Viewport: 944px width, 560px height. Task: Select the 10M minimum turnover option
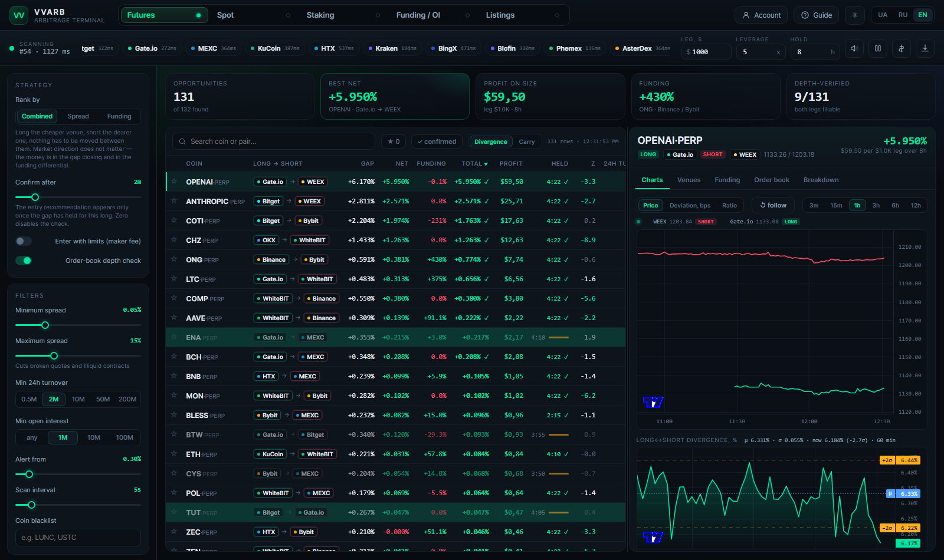(78, 399)
